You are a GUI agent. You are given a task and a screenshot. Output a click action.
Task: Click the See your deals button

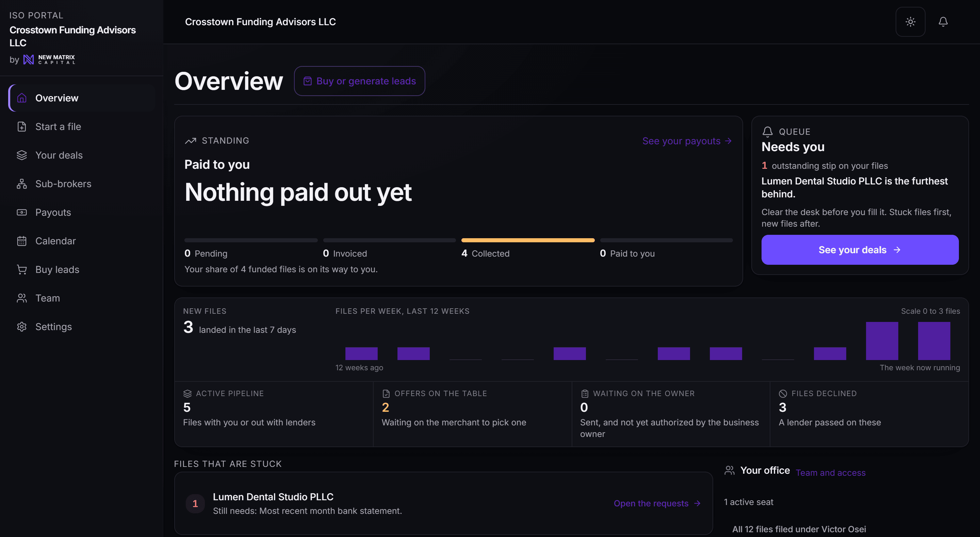pos(860,250)
